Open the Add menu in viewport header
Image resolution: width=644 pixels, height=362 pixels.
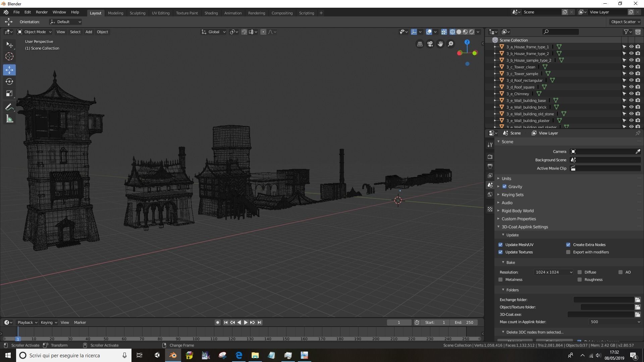point(89,32)
